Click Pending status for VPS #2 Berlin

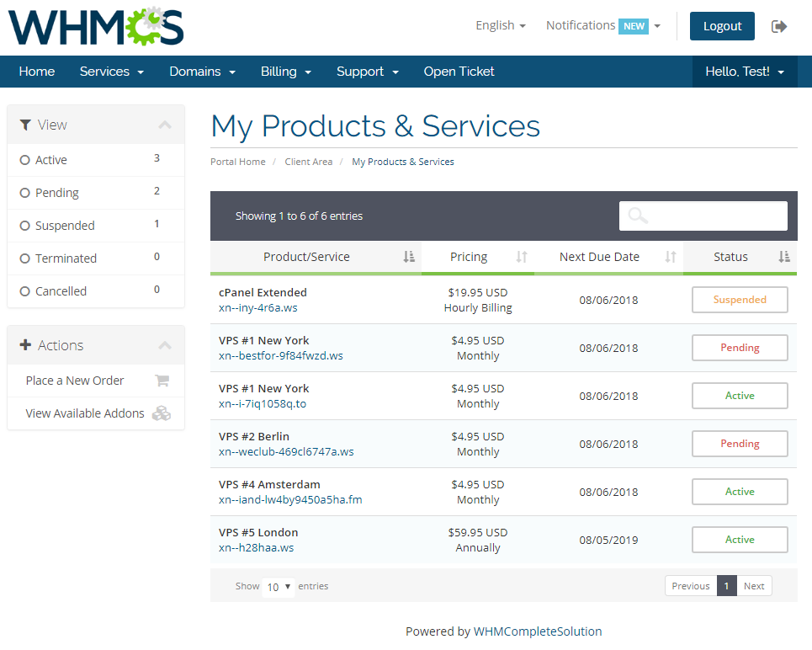tap(740, 444)
